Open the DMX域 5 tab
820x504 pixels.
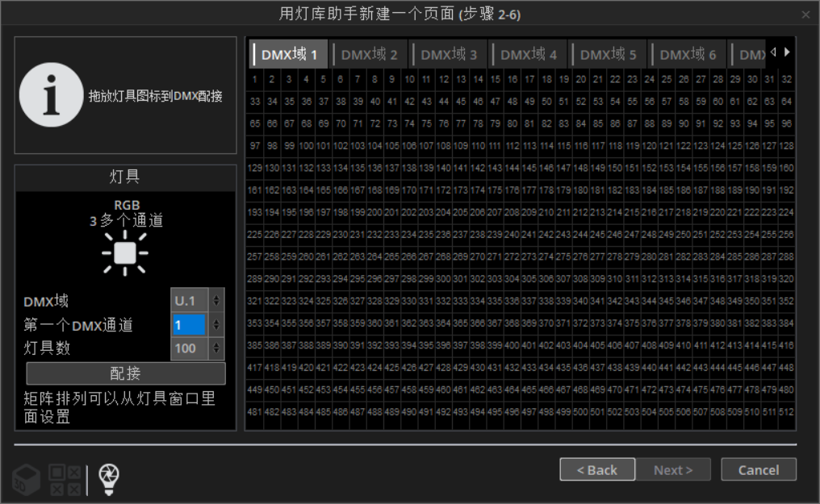[x=608, y=55]
